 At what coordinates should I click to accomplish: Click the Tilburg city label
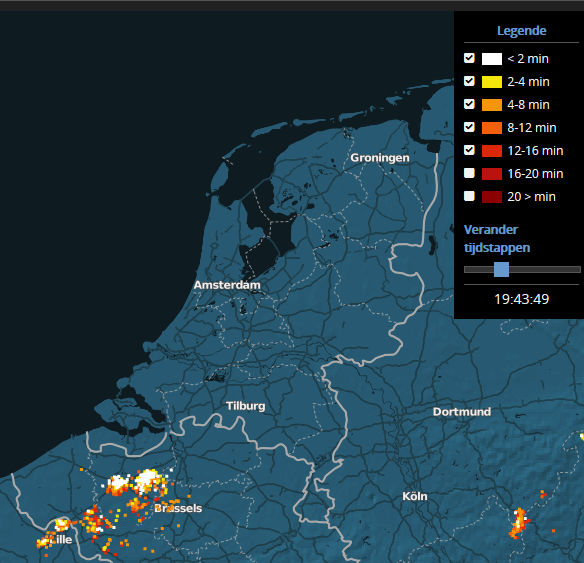click(245, 406)
